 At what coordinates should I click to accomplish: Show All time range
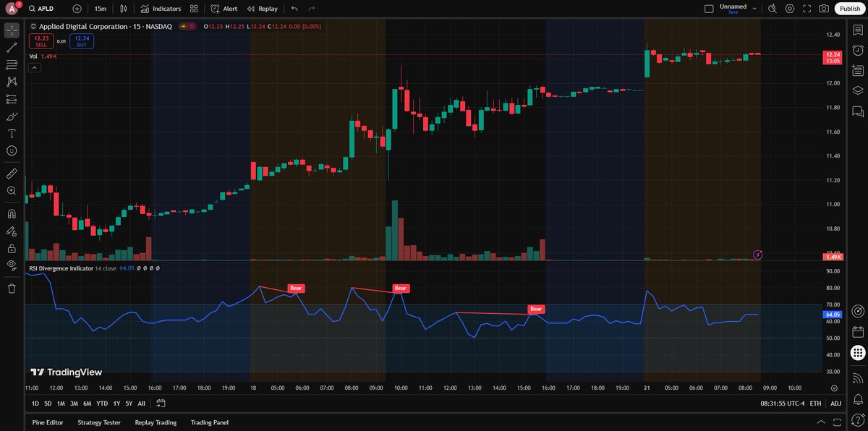click(141, 403)
